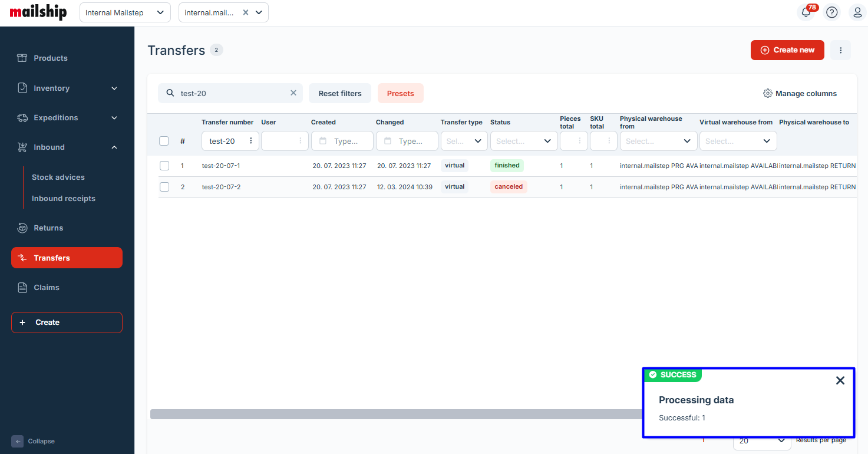This screenshot has width=868, height=454.
Task: Open the Status filter dropdown
Action: [523, 141]
